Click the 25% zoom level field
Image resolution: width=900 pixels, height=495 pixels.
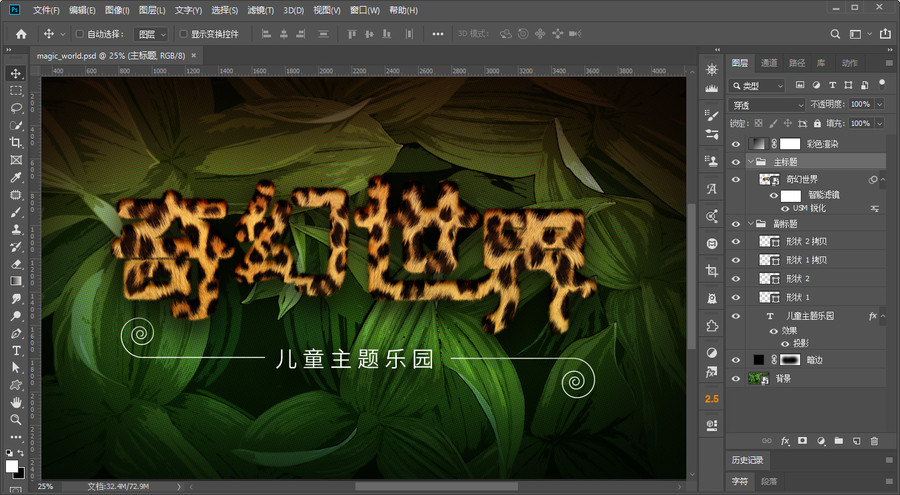coord(45,486)
